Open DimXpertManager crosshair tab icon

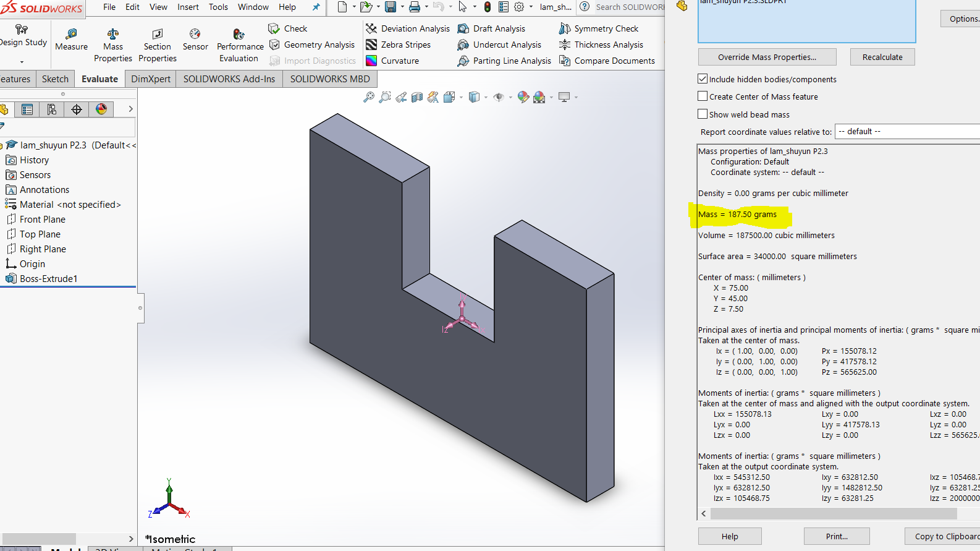click(77, 109)
